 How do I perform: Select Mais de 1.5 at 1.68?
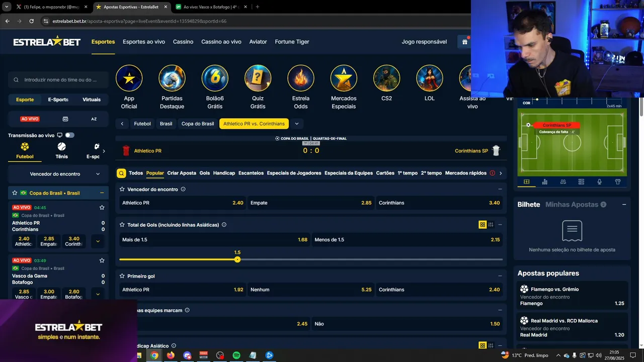[x=215, y=240]
